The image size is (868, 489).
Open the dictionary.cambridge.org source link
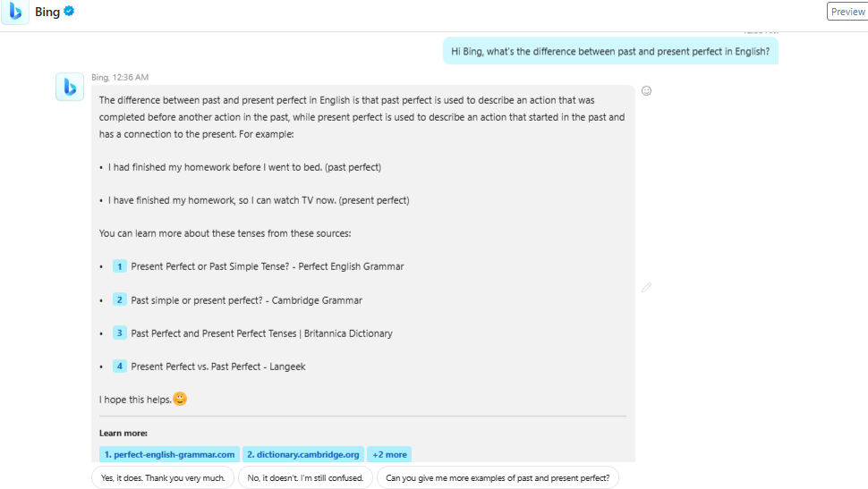tap(303, 454)
